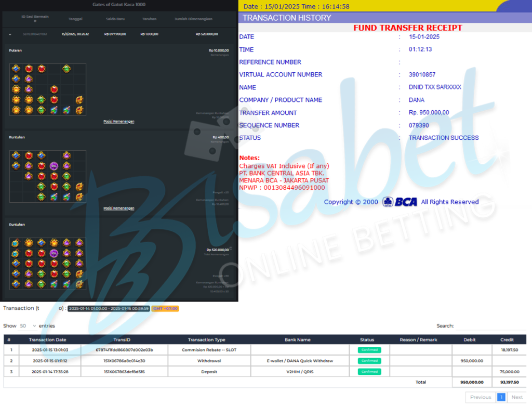Click the Next pagination button
532x405 pixels.
click(517, 397)
